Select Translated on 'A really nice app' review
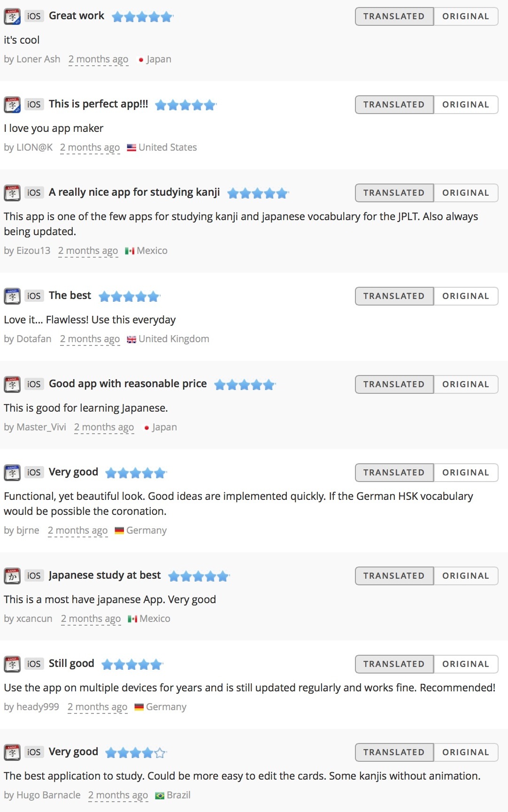 coord(394,193)
